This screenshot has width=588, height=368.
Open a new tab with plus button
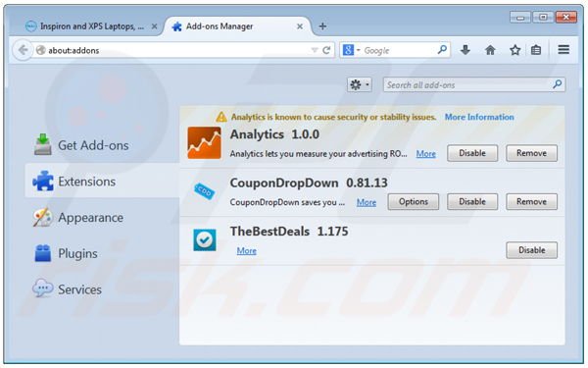point(322,26)
